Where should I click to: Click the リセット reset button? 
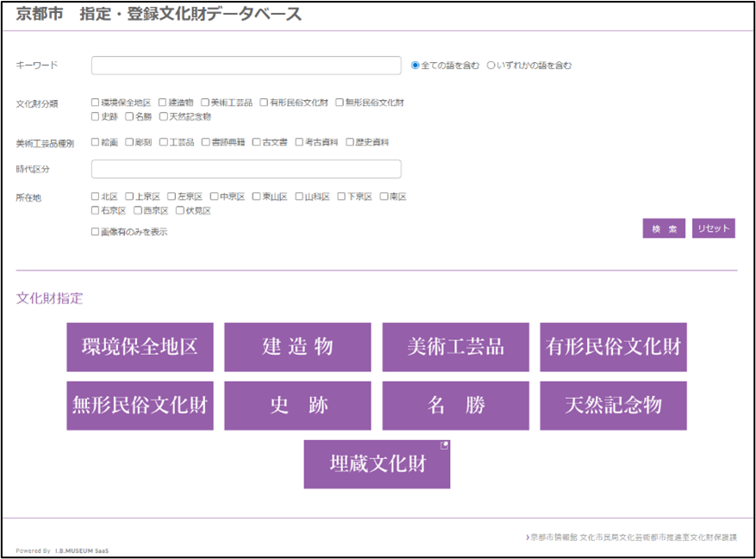pos(713,228)
